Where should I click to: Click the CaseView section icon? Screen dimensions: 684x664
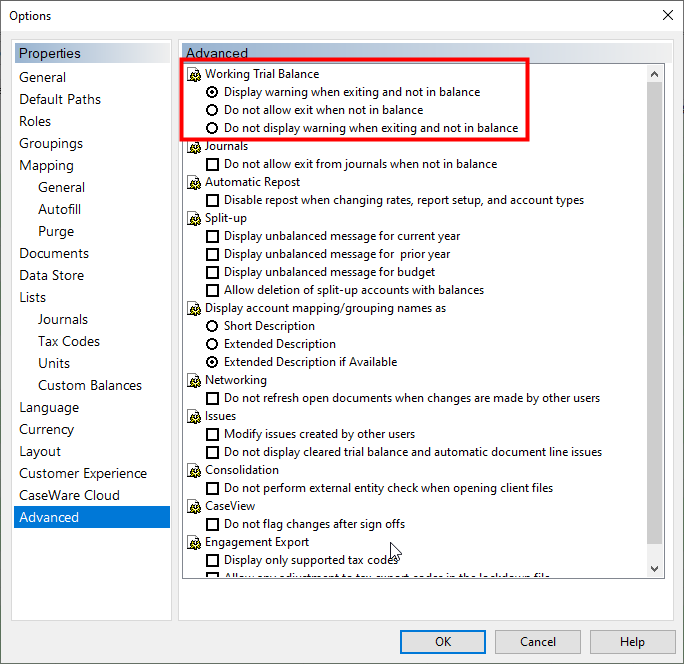click(194, 506)
